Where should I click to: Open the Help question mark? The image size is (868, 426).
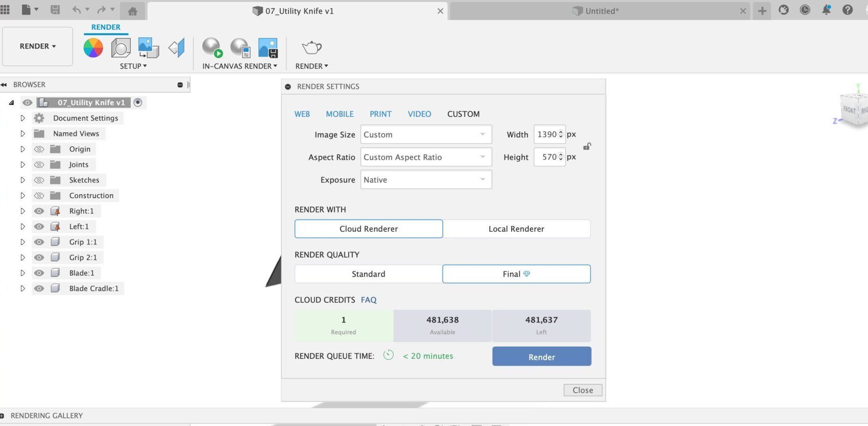click(847, 10)
